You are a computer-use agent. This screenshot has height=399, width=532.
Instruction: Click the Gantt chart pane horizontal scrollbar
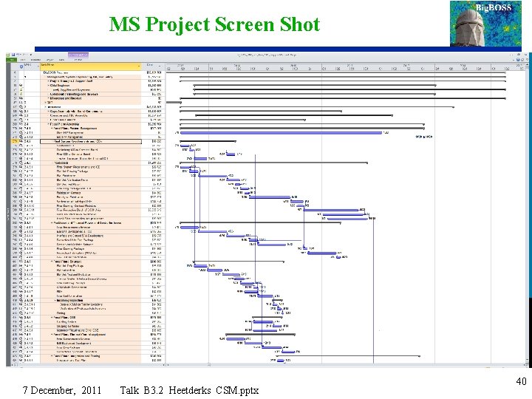[x=346, y=365]
